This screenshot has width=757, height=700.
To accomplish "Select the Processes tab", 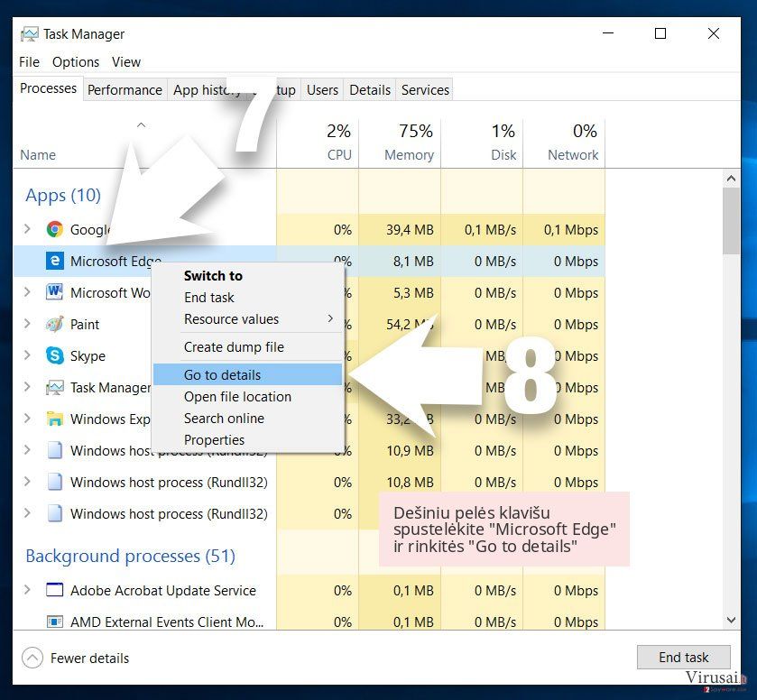I will pyautogui.click(x=49, y=88).
